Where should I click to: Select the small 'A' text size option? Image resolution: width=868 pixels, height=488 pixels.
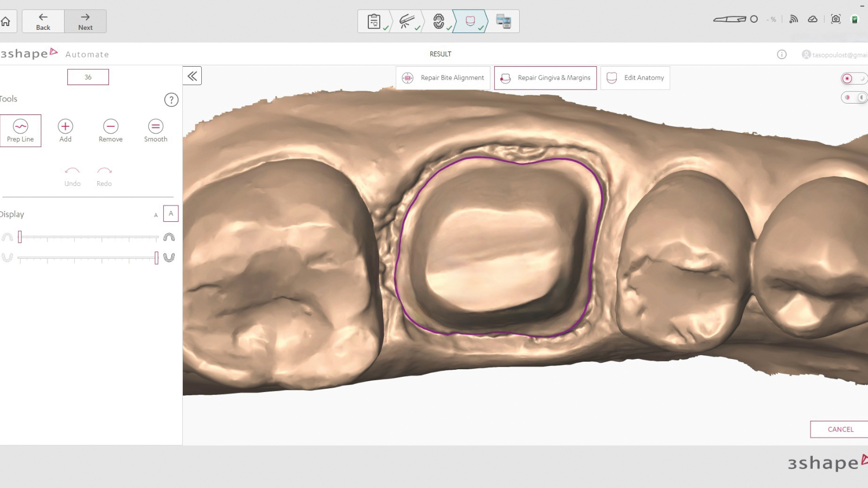(156, 215)
